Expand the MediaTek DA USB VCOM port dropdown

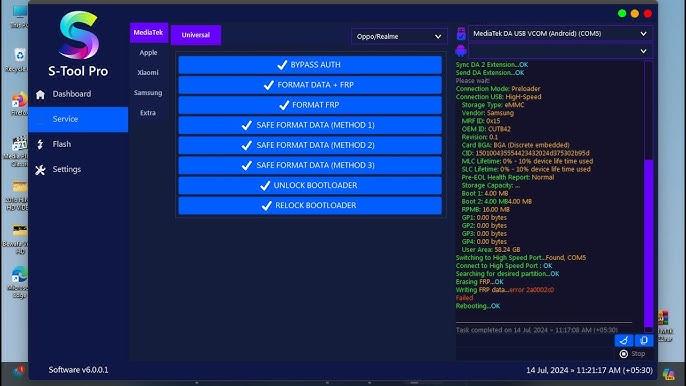coord(560,34)
